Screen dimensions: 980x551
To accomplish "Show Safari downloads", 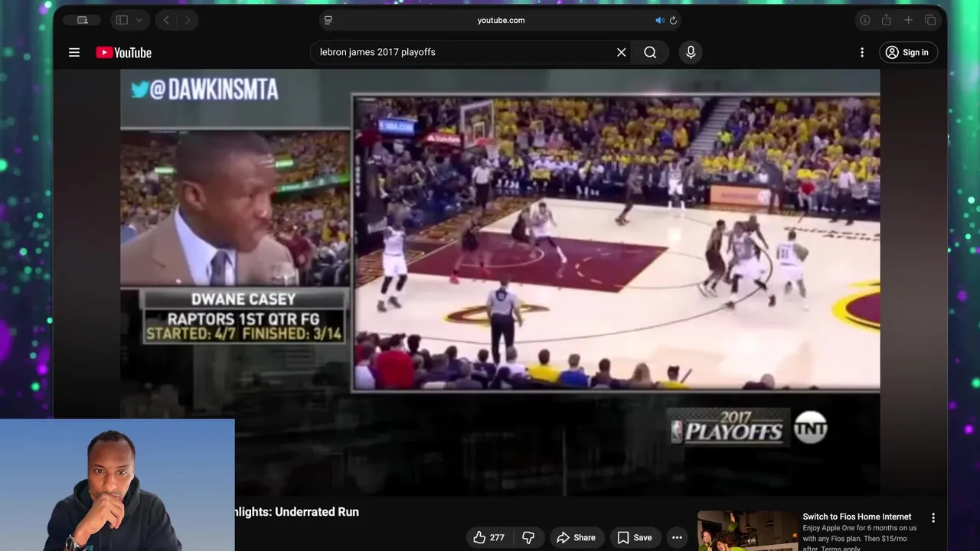I will [x=865, y=20].
